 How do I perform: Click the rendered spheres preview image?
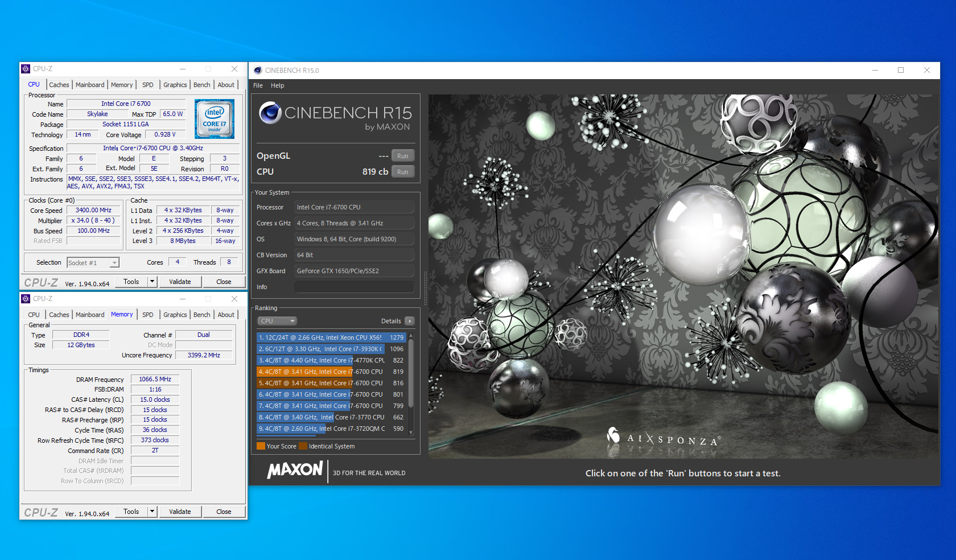(x=683, y=277)
